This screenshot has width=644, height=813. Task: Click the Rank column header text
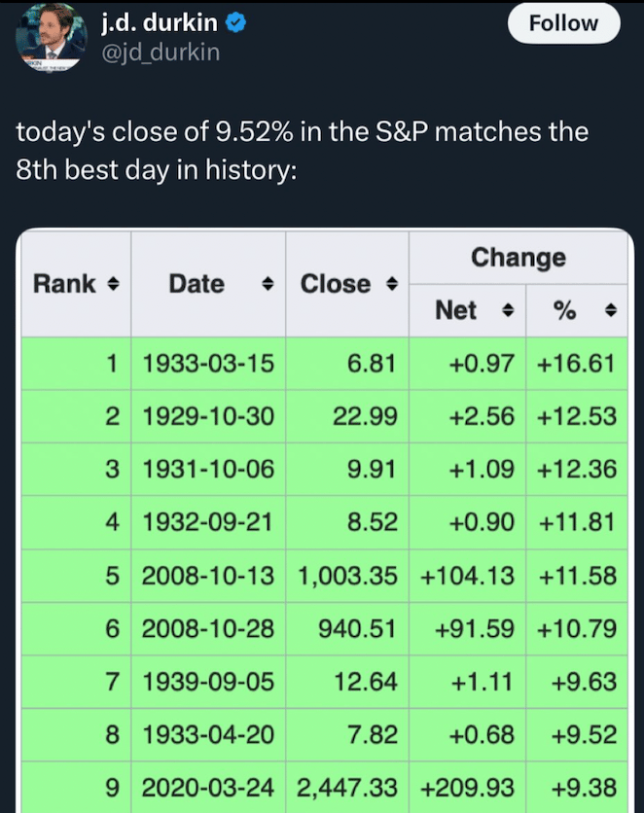click(64, 284)
